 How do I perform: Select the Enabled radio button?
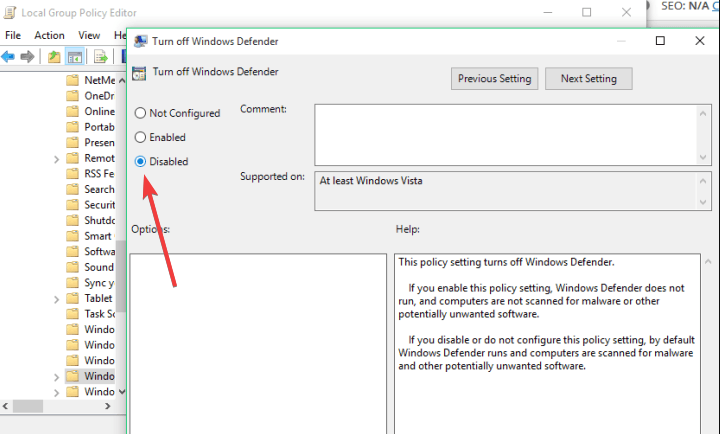point(141,137)
